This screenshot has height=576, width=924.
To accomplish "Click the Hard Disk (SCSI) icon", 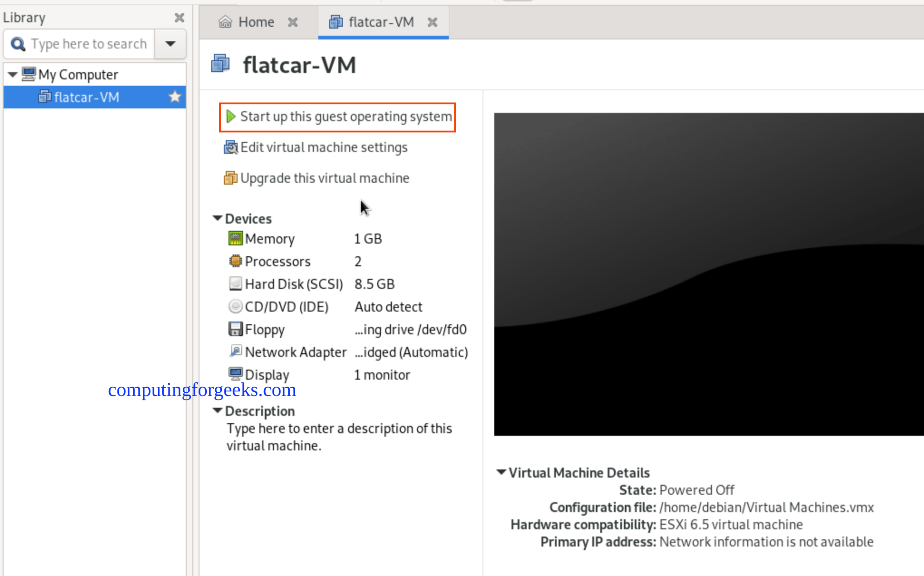I will [235, 283].
